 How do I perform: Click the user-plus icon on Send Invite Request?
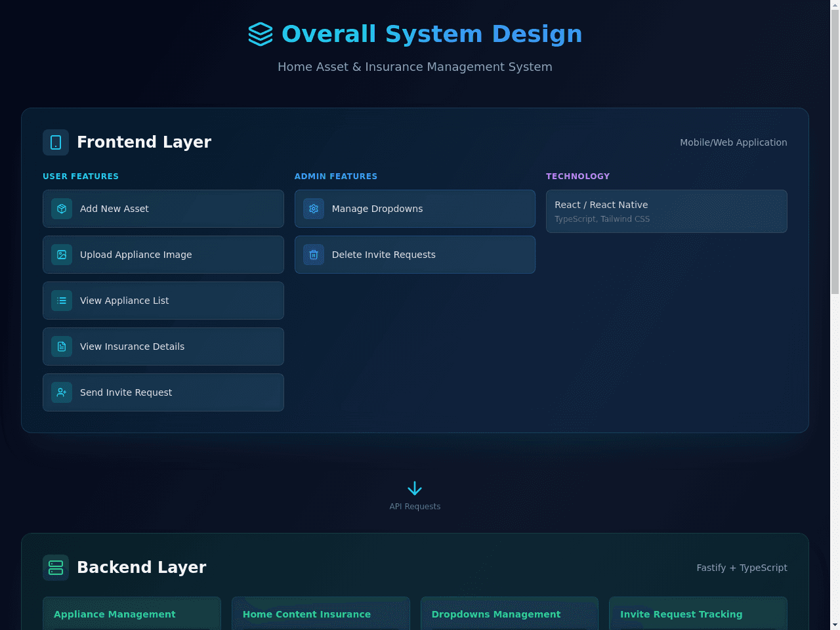(62, 392)
